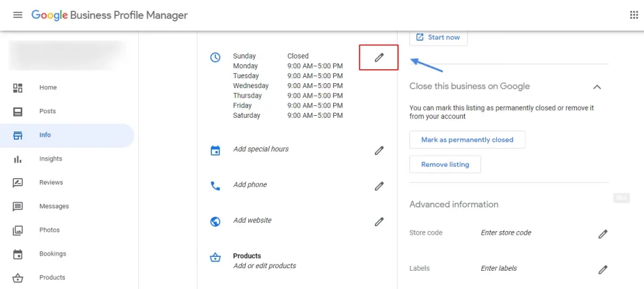Open the hamburger main menu
The width and height of the screenshot is (644, 289).
(x=18, y=14)
